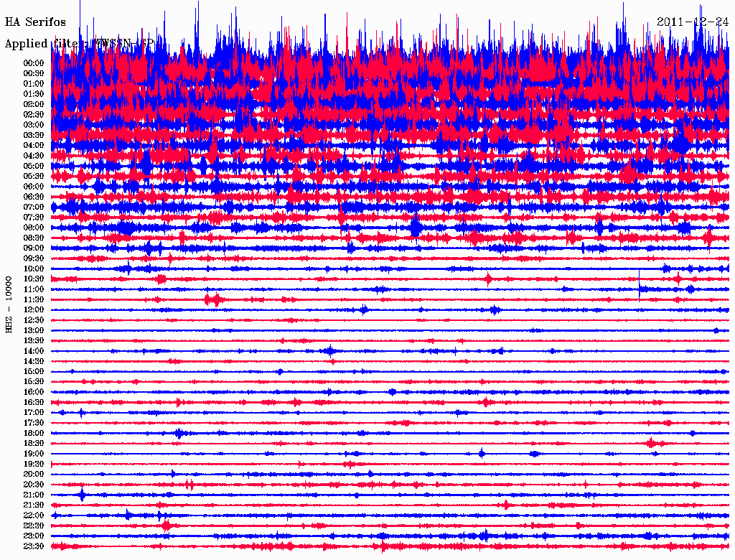Select the 11:00 time label
Screen dimensions: 735x560
tap(34, 289)
